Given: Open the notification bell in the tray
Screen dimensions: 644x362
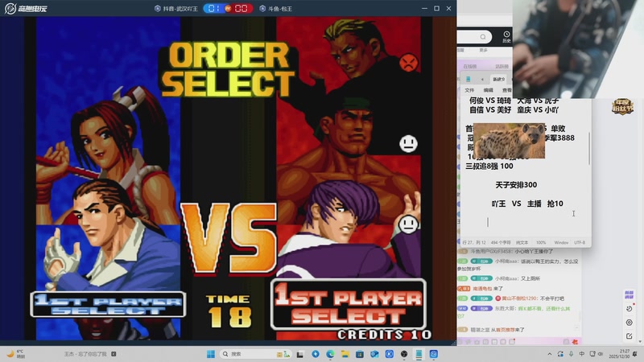Looking at the screenshot, I should (x=635, y=354).
